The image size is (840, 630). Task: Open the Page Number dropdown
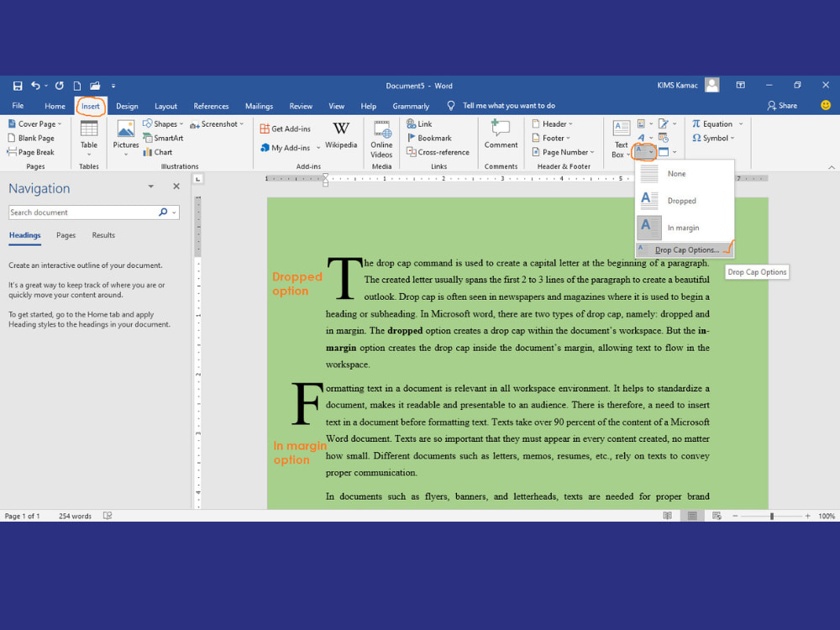click(x=563, y=152)
